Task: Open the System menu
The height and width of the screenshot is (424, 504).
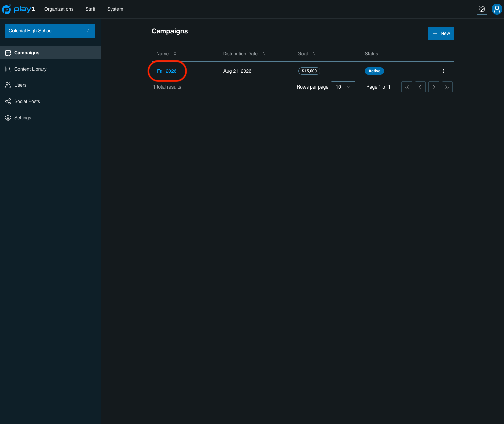Action: click(x=115, y=9)
